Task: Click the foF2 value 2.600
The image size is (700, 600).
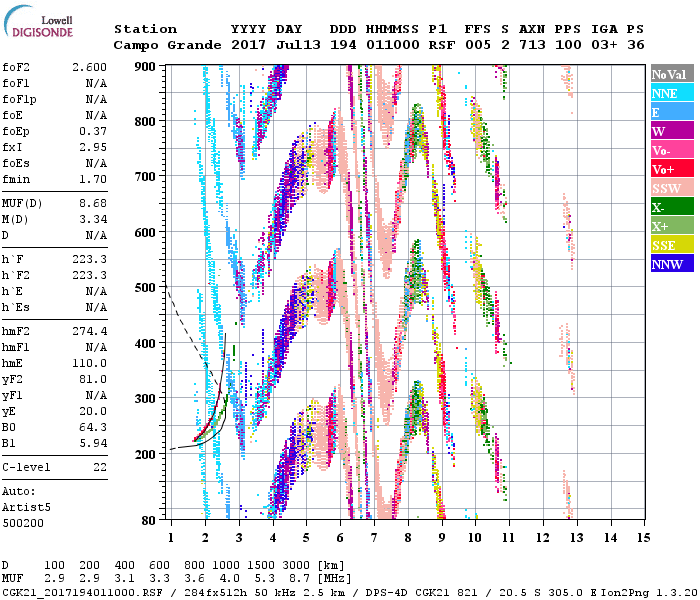Action: click(x=89, y=66)
